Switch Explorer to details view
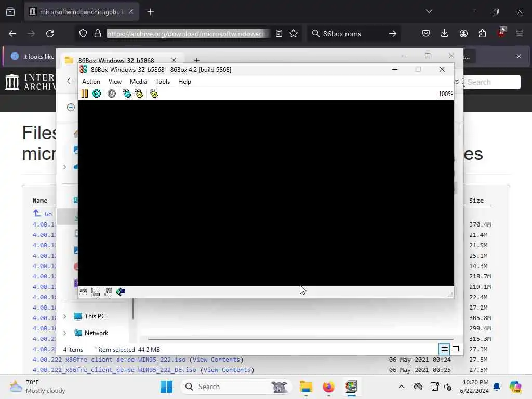Viewport: 532px width, 399px height. tap(444, 349)
